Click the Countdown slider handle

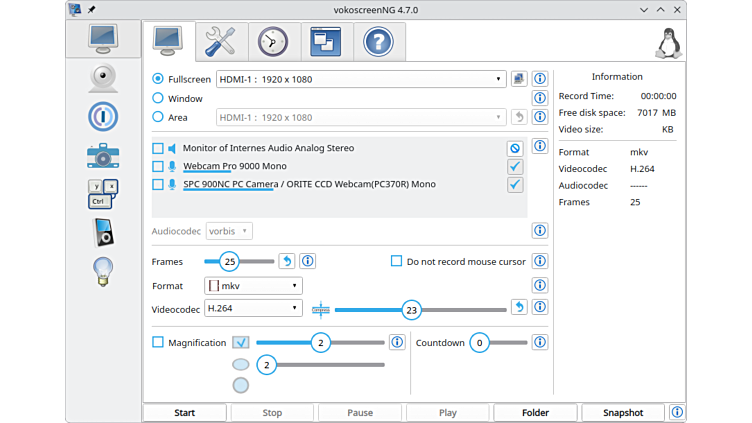pos(480,342)
